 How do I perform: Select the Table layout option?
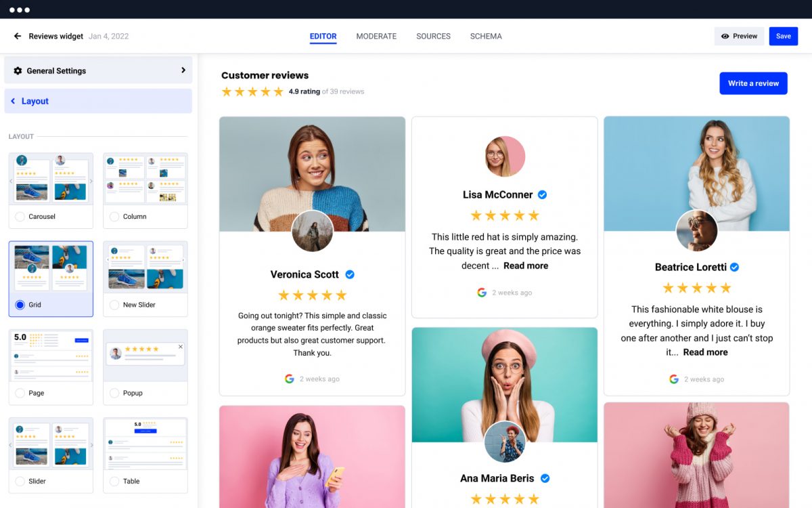click(114, 481)
